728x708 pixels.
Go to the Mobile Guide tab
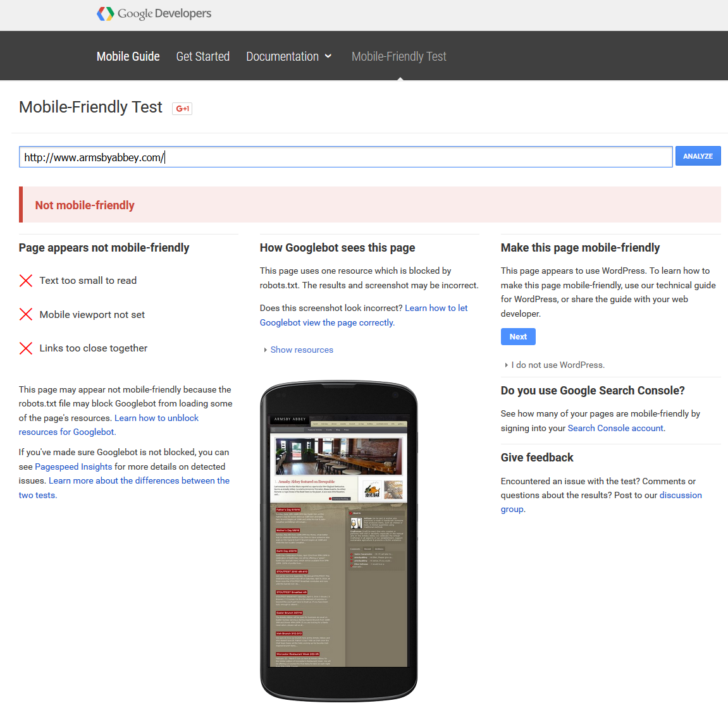pyautogui.click(x=128, y=57)
